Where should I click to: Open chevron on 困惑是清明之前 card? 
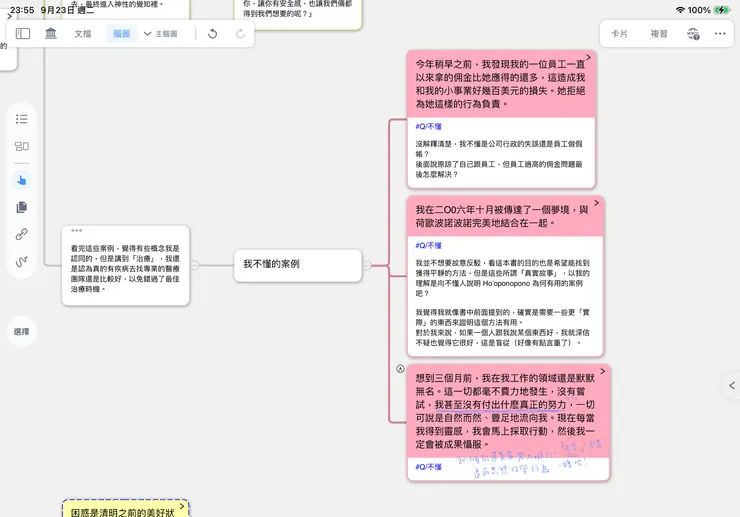point(182,506)
